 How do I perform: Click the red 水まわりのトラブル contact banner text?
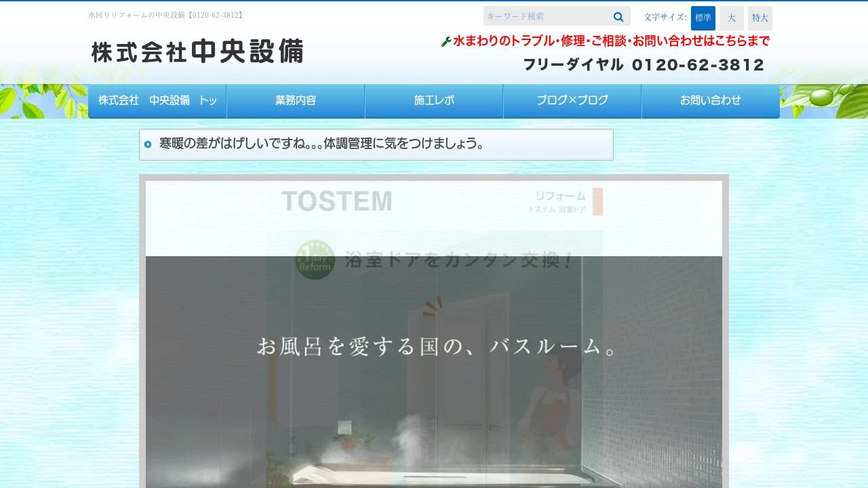(611, 41)
